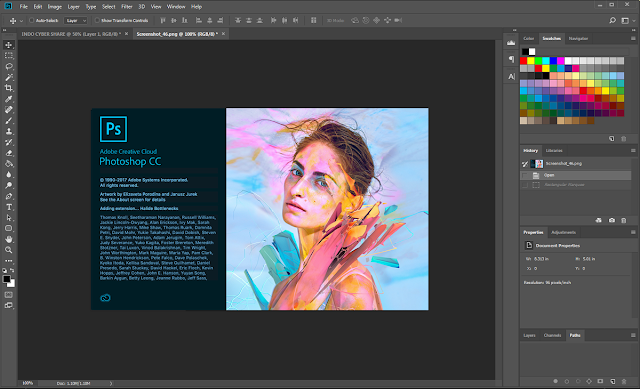The height and width of the screenshot is (389, 640).
Task: Enable Show Transform Controls checkbox
Action: point(97,20)
